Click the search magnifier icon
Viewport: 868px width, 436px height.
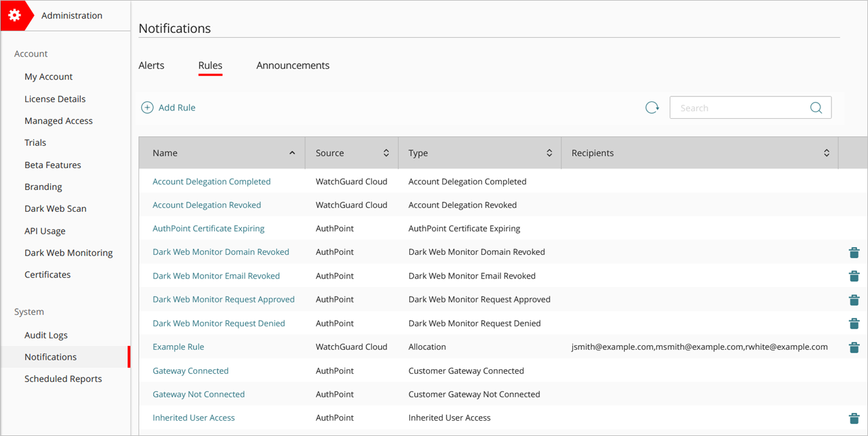[x=815, y=107]
